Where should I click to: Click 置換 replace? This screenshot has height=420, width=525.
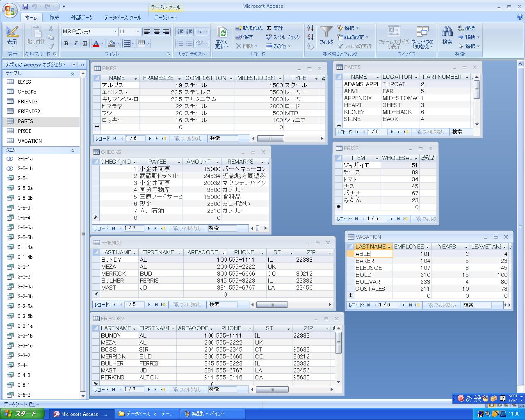tap(467, 28)
